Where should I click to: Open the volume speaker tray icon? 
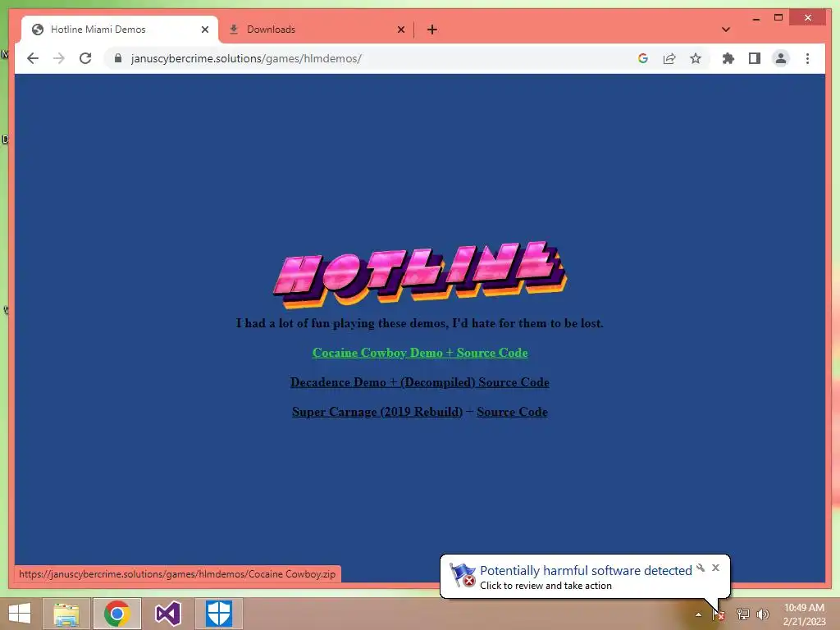click(x=763, y=614)
